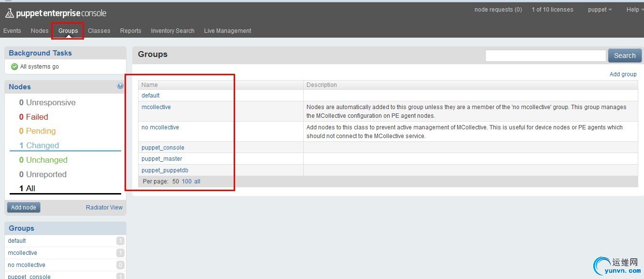Click the Name column header
Screen dimensions: 644x279
click(150, 85)
